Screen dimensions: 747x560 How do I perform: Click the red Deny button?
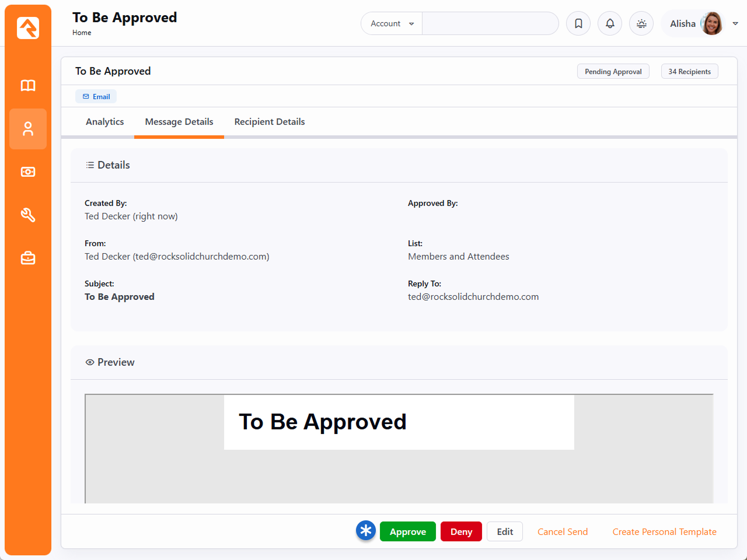pos(461,531)
